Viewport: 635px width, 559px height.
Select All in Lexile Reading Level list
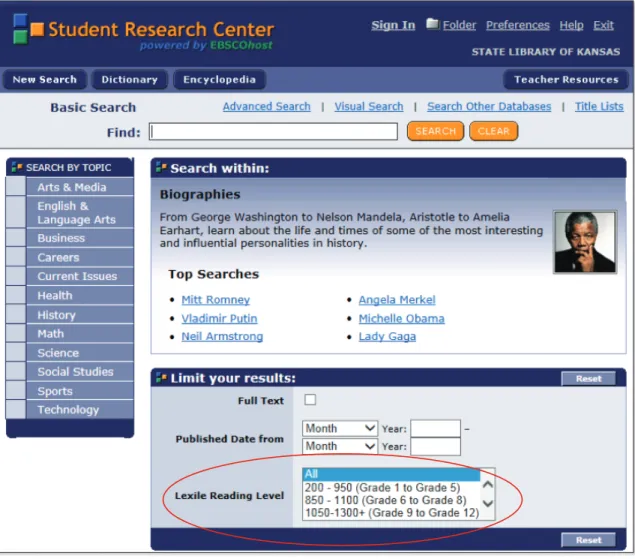391,474
